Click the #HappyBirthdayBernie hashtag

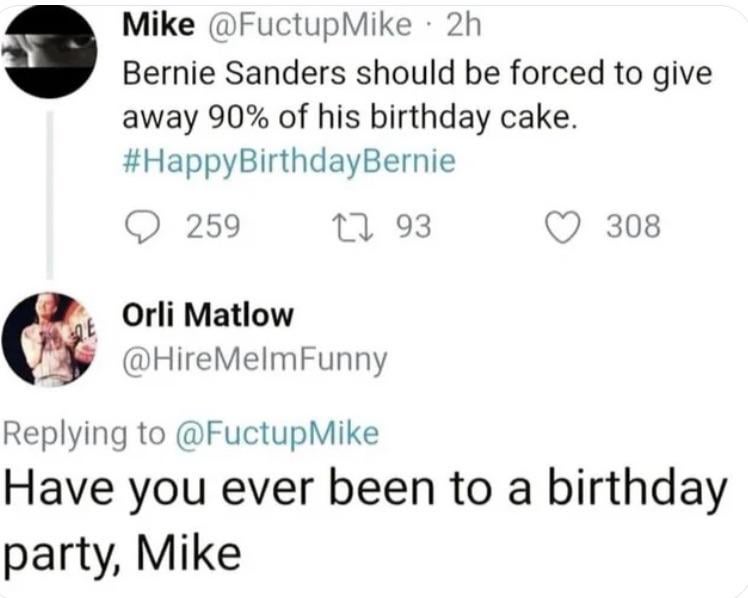click(x=288, y=162)
